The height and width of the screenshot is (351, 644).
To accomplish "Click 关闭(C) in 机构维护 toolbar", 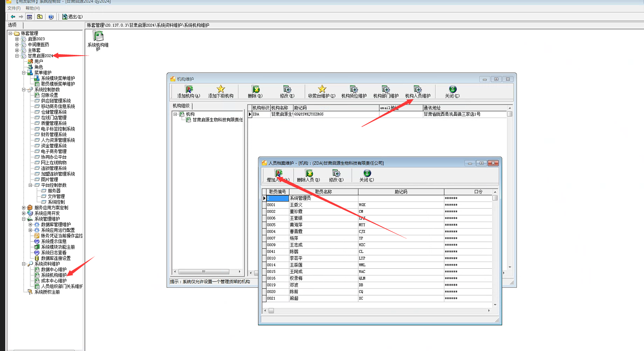I will click(x=452, y=92).
